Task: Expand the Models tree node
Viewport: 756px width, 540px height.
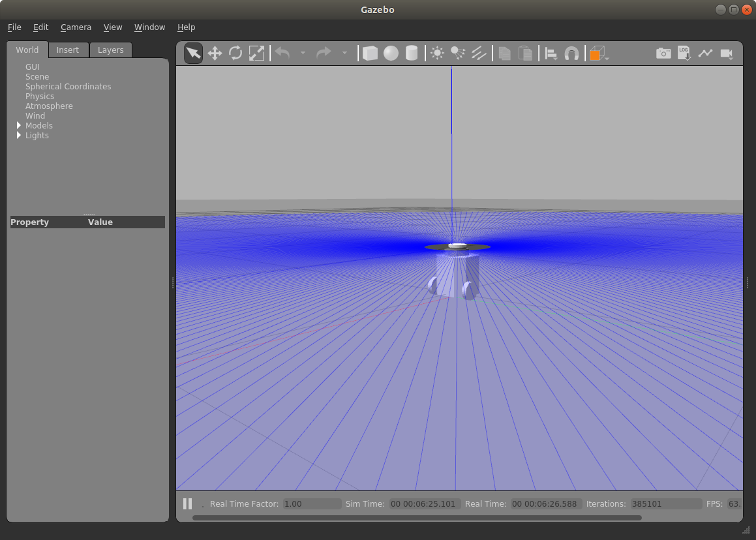Action: (x=19, y=125)
